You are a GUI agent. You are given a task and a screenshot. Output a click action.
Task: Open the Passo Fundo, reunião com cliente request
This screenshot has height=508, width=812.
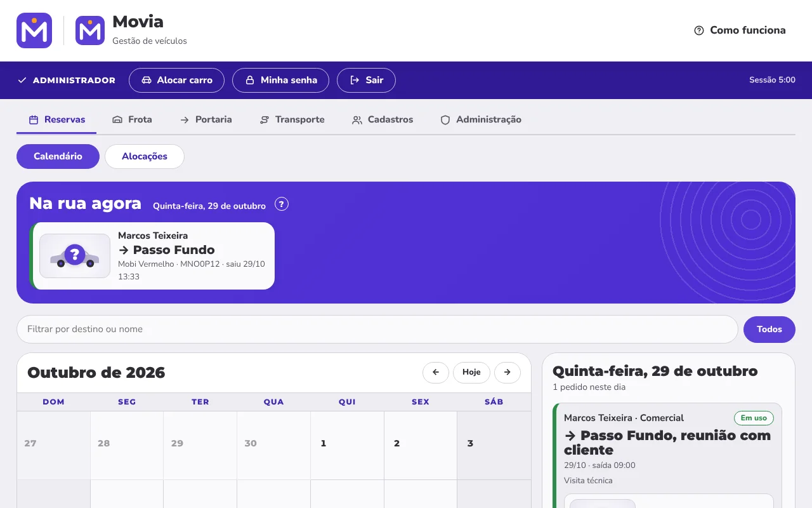[667, 443]
